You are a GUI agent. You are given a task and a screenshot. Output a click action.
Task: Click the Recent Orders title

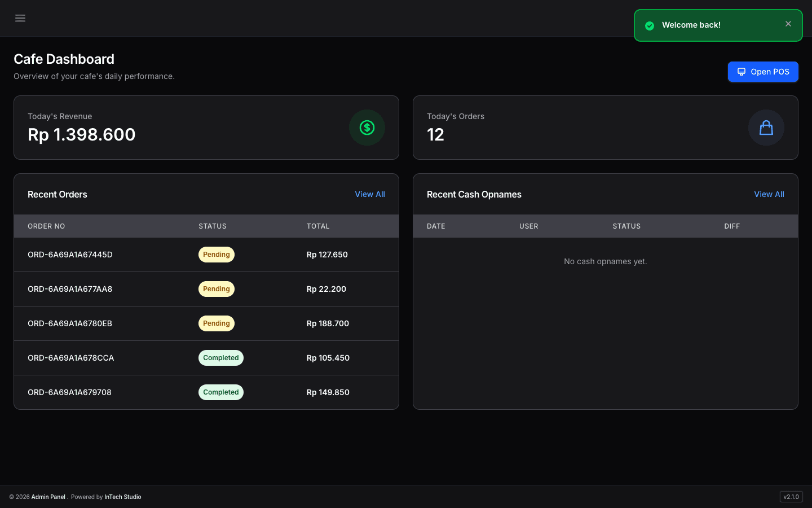58,194
